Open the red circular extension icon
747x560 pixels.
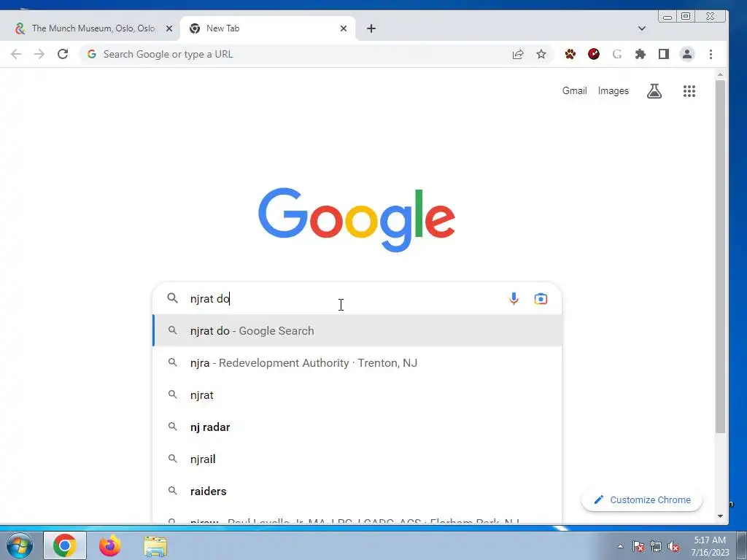coord(594,54)
